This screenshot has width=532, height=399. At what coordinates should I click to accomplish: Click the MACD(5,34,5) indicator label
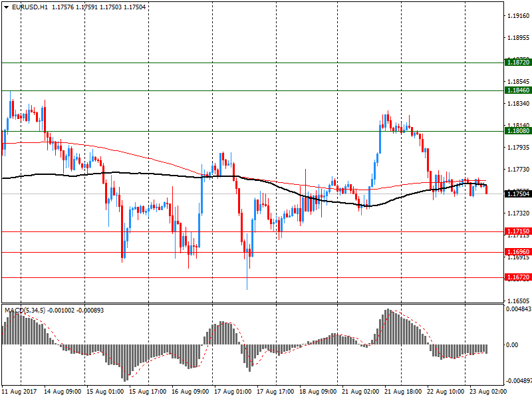25,311
